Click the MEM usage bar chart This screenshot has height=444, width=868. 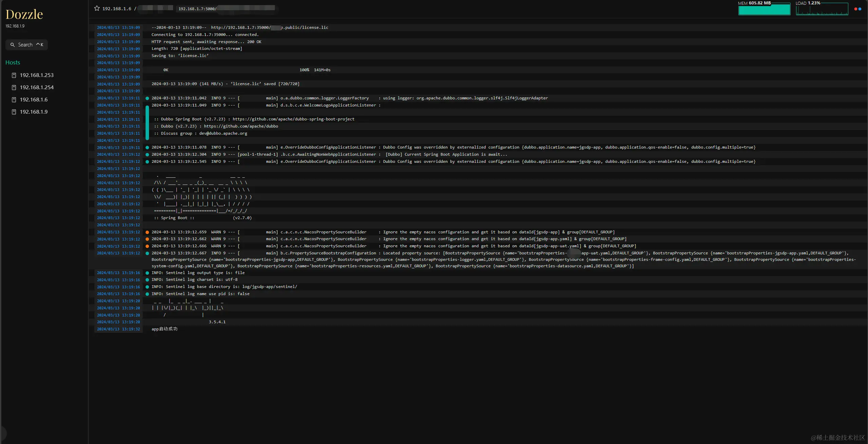click(764, 10)
